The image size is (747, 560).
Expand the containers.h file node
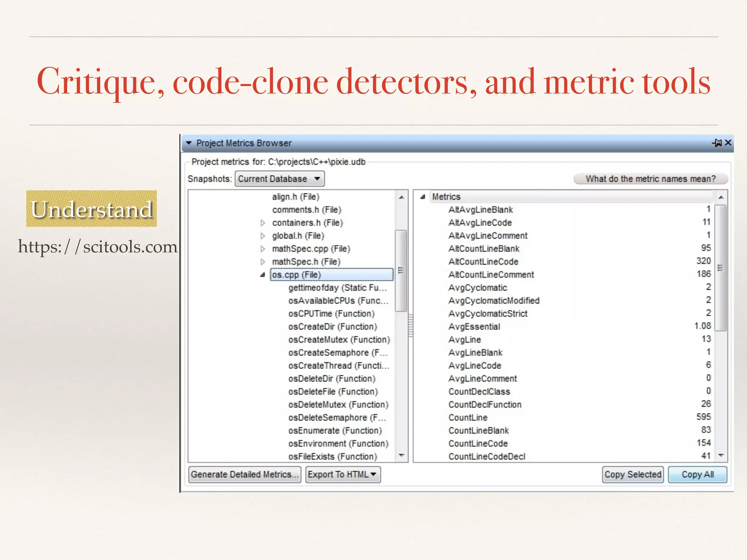coord(263,223)
